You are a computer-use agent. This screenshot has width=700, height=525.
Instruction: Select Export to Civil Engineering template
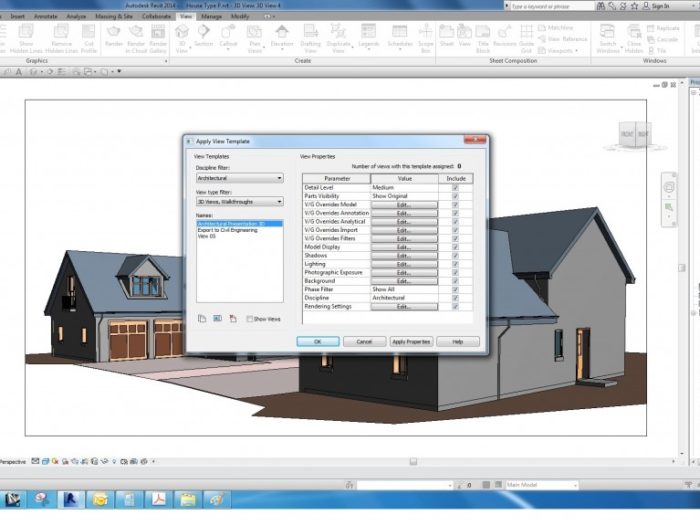pyautogui.click(x=227, y=230)
